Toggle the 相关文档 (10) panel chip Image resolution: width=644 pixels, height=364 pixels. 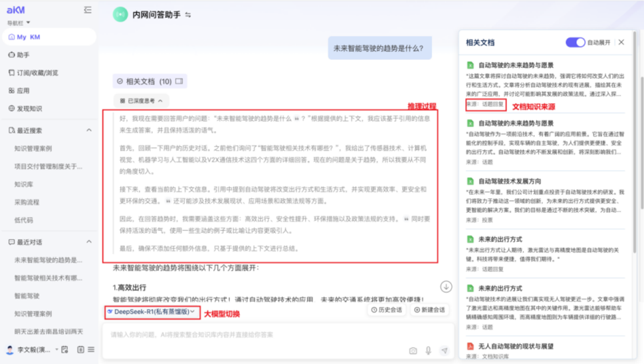pyautogui.click(x=150, y=81)
